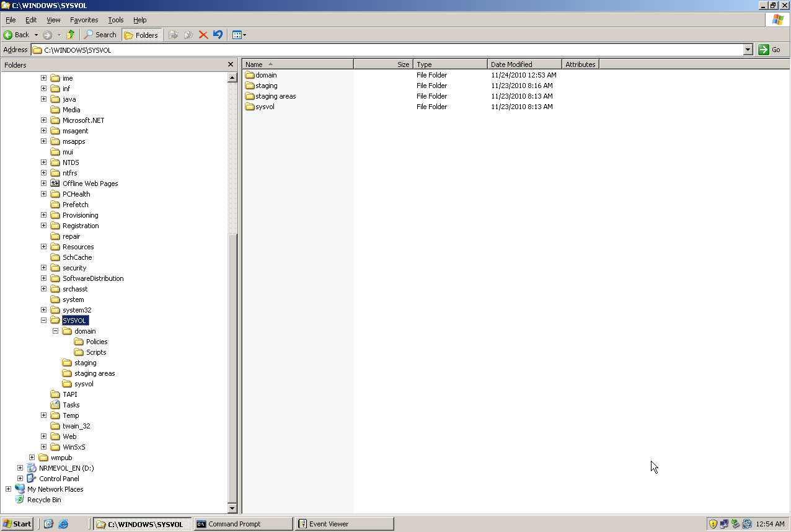This screenshot has width=791, height=532.
Task: Open the Search pane from toolbar
Action: point(100,35)
